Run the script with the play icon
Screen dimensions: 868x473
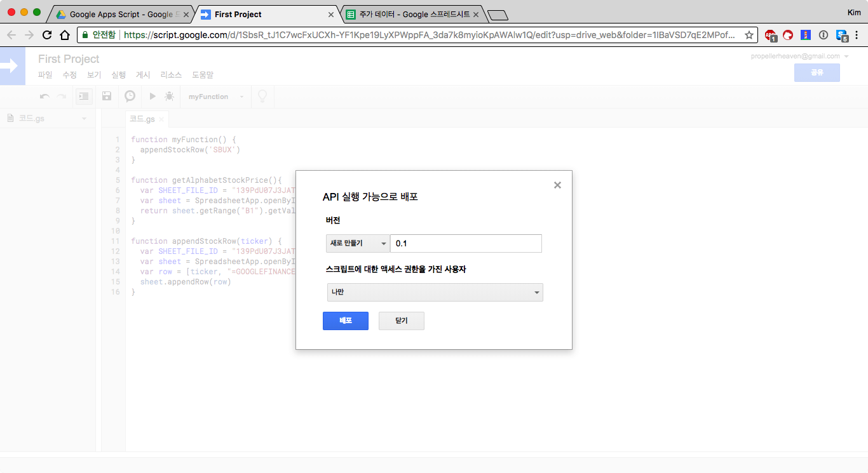click(x=152, y=96)
